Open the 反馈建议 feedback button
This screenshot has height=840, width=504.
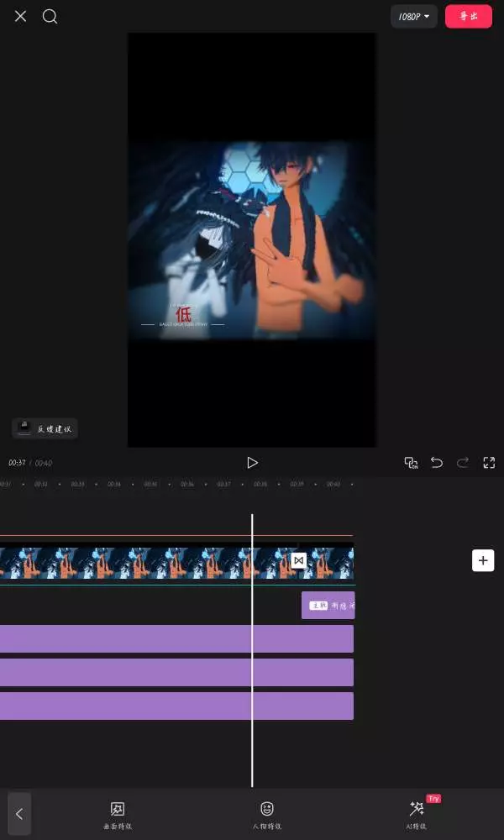click(45, 428)
